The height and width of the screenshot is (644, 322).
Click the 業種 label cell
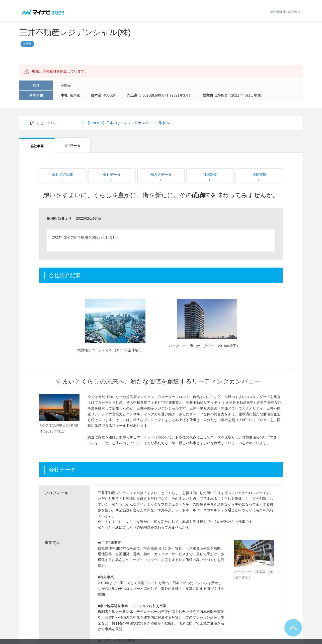pyautogui.click(x=36, y=85)
